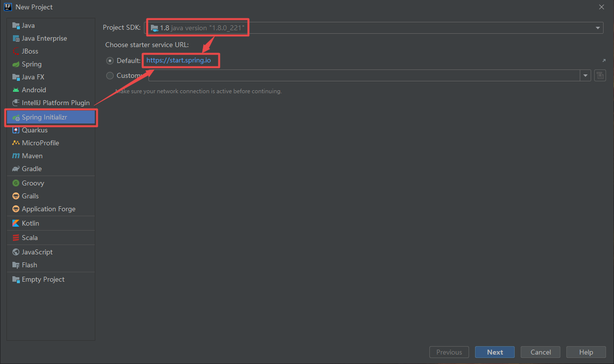Close the New Project dialog
This screenshot has width=614, height=364.
coord(601,7)
